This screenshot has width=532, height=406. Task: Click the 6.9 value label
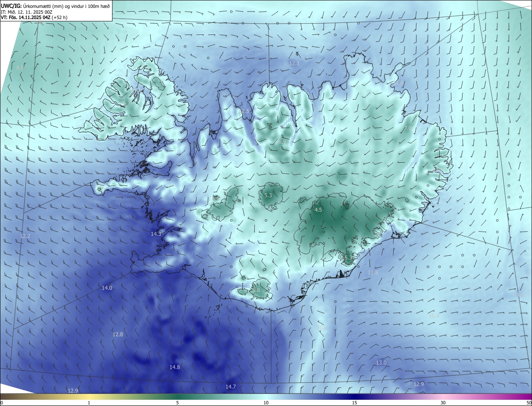(x=282, y=142)
